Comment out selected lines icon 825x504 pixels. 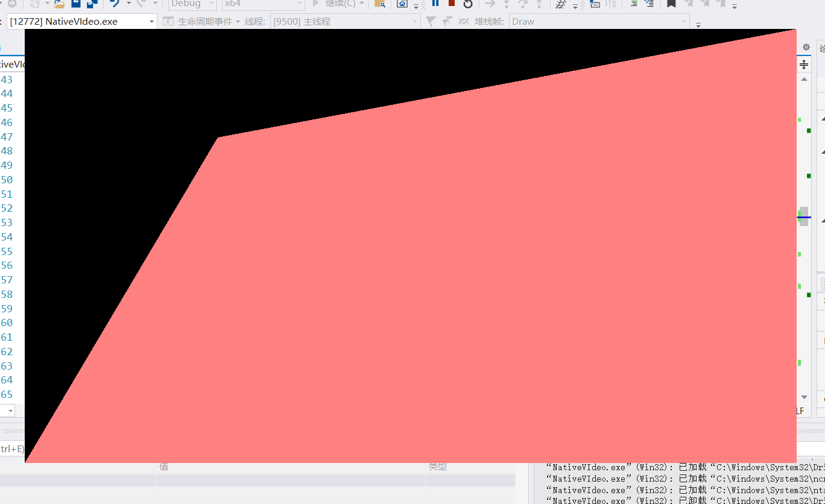649,4
